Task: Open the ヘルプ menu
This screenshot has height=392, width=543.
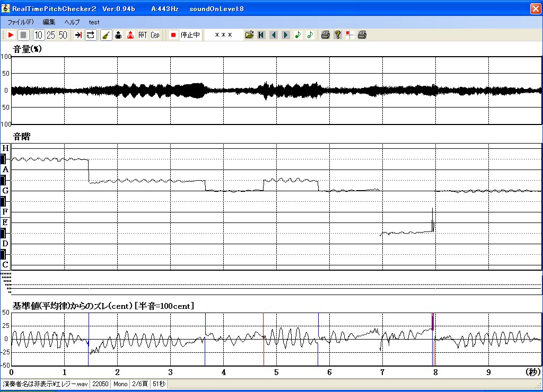Action: click(72, 22)
